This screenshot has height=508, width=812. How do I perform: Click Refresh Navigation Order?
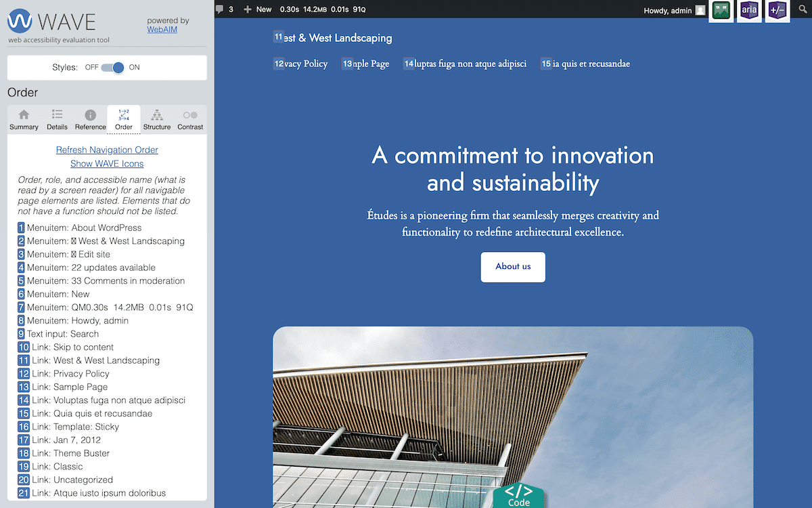[x=106, y=150]
